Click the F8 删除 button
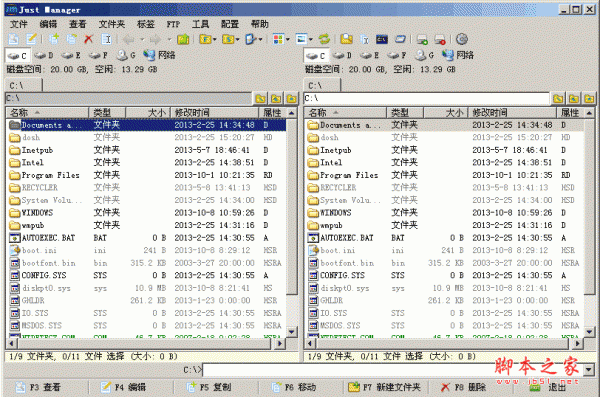The height and width of the screenshot is (397, 600). pos(463,387)
